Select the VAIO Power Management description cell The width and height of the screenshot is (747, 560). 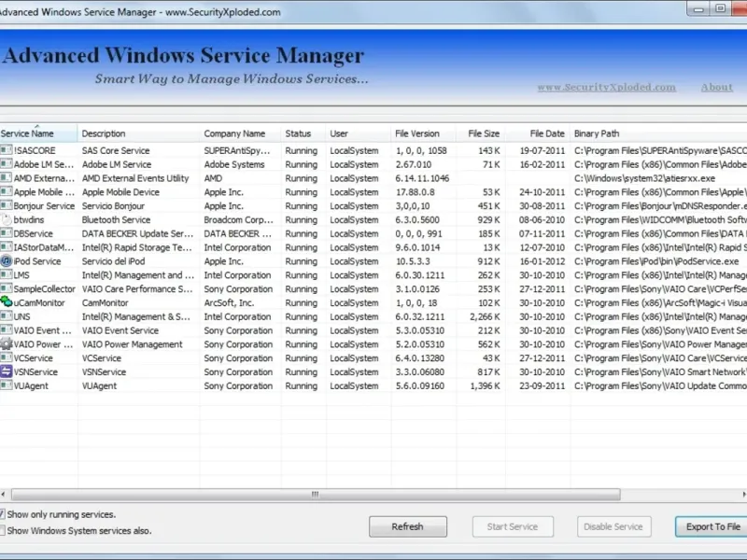click(x=132, y=343)
